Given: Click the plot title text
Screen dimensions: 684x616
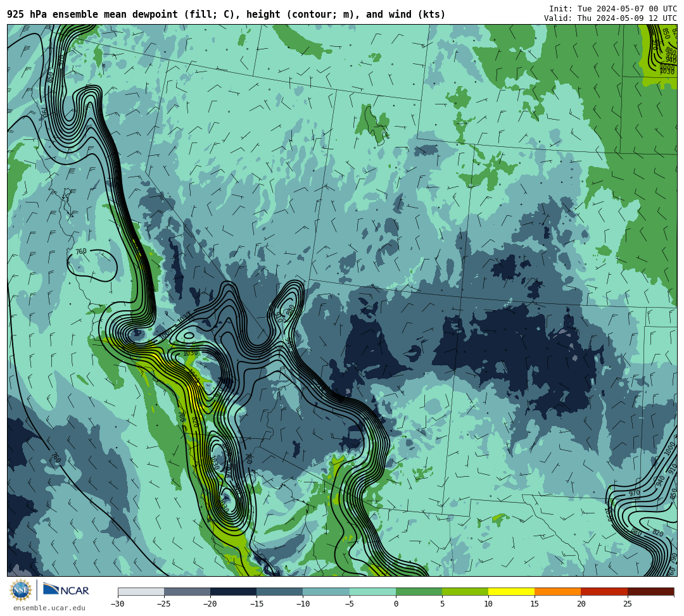Looking at the screenshot, I should point(226,15).
